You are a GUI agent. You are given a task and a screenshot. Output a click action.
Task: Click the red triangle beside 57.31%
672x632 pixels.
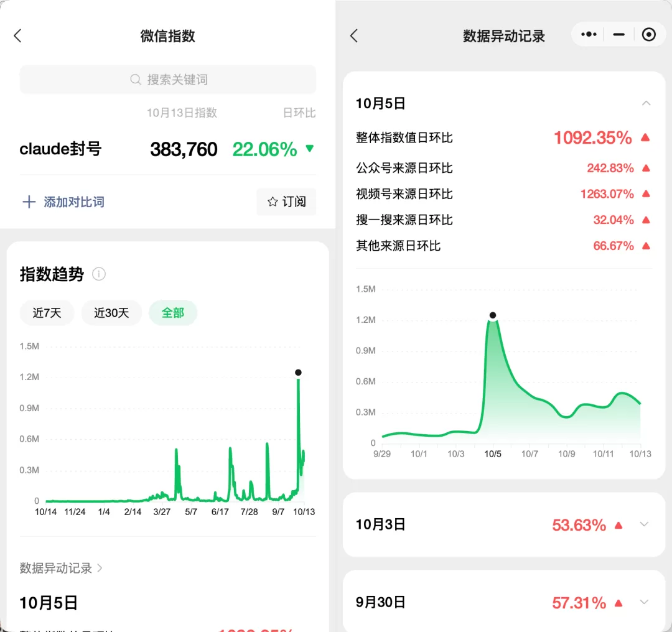pyautogui.click(x=618, y=603)
